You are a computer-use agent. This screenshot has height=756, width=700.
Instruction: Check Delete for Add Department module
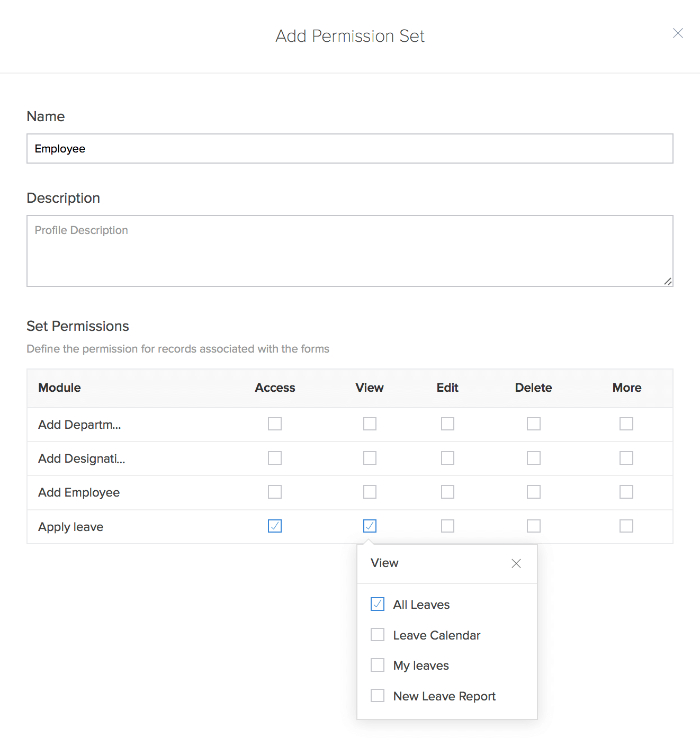coord(533,424)
